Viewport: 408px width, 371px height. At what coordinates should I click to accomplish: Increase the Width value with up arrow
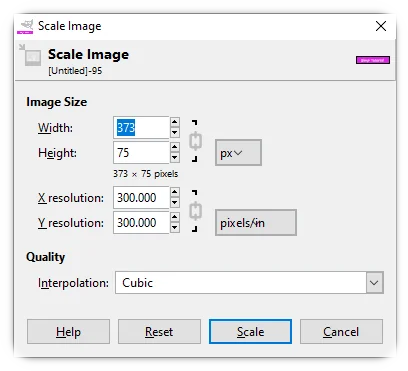pyautogui.click(x=175, y=122)
